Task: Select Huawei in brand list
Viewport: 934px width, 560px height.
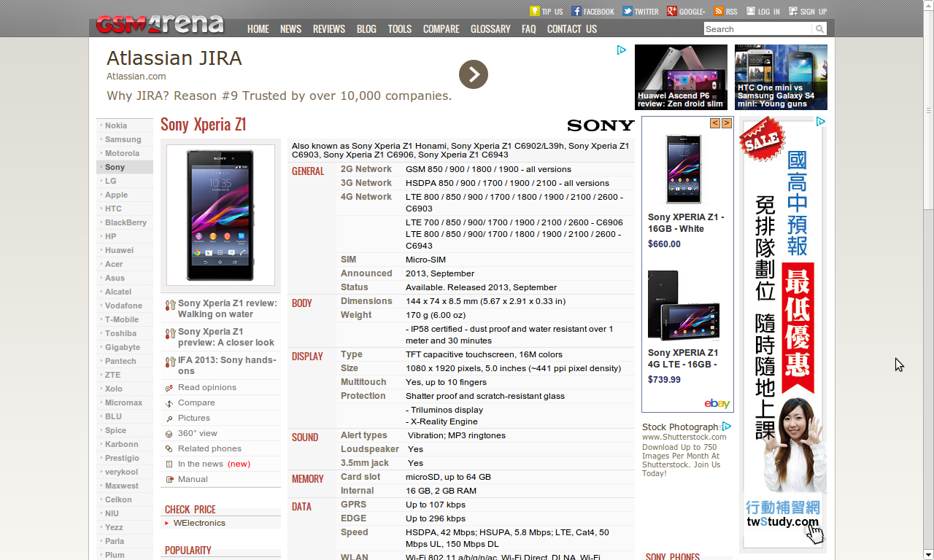Action: (119, 250)
